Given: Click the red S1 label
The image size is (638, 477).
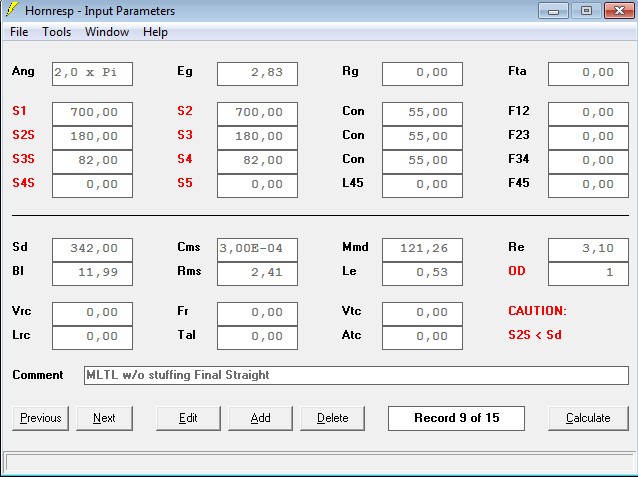Looking at the screenshot, I should [x=19, y=111].
